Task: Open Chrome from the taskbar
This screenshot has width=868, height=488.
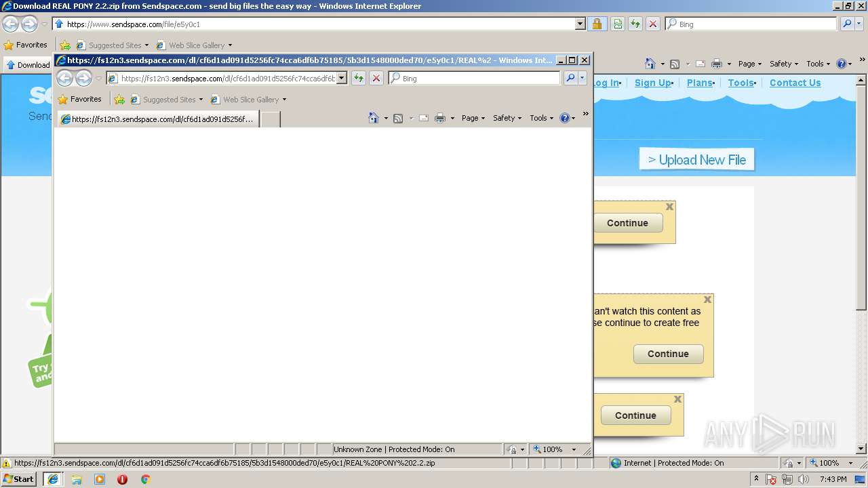Action: coord(145,479)
